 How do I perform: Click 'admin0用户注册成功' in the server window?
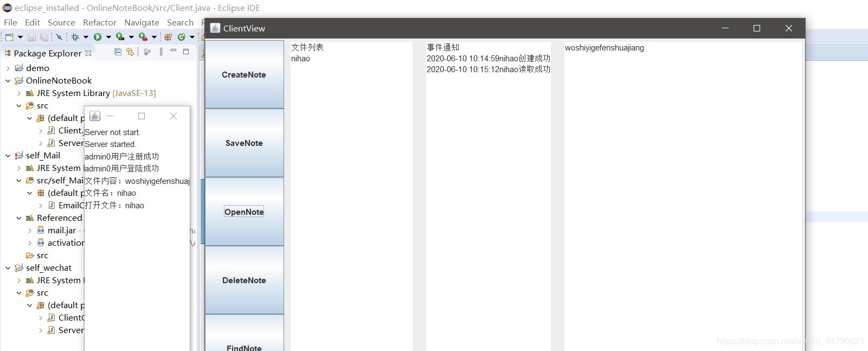tap(122, 156)
